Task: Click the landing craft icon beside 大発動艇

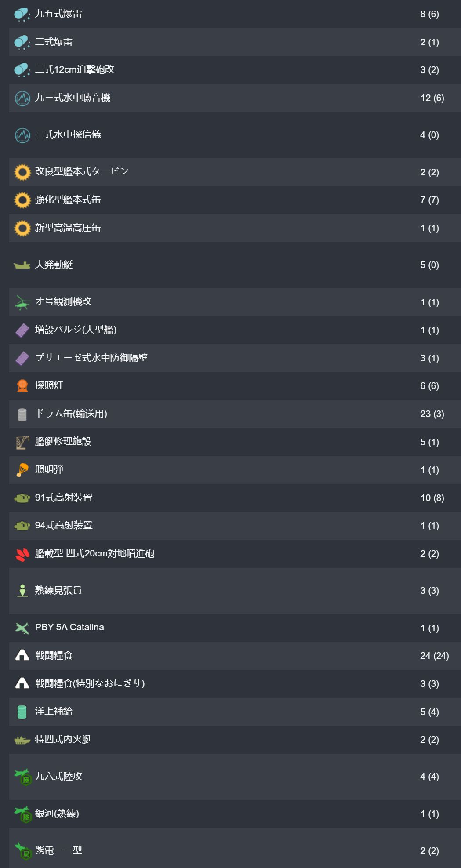Action: (x=22, y=265)
